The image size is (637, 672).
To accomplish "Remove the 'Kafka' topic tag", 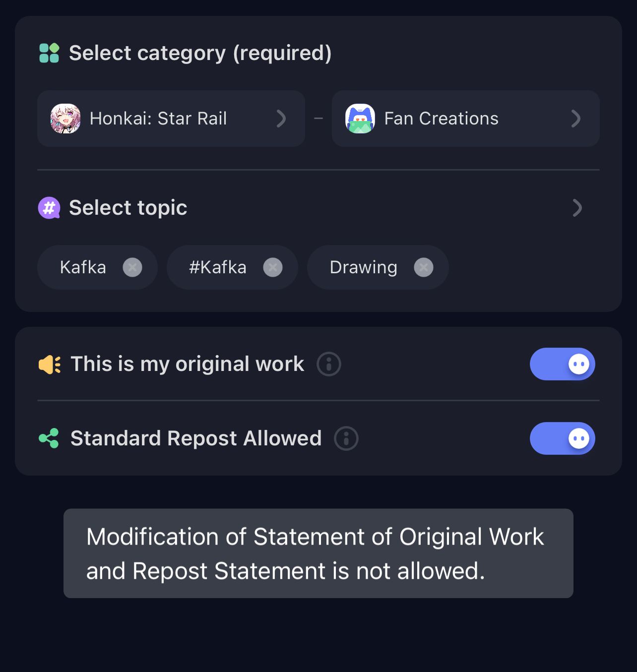I will point(132,267).
